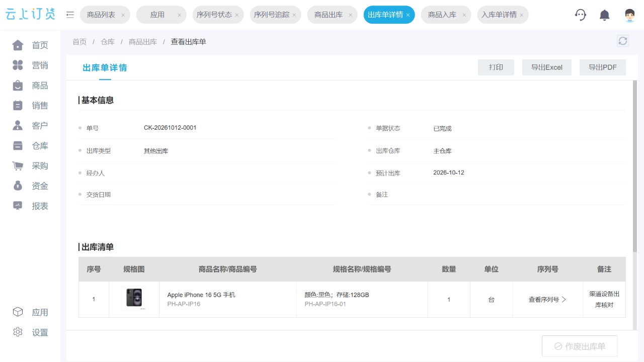Export the order via 导出PDF
Image resolution: width=644 pixels, height=362 pixels.
(603, 67)
